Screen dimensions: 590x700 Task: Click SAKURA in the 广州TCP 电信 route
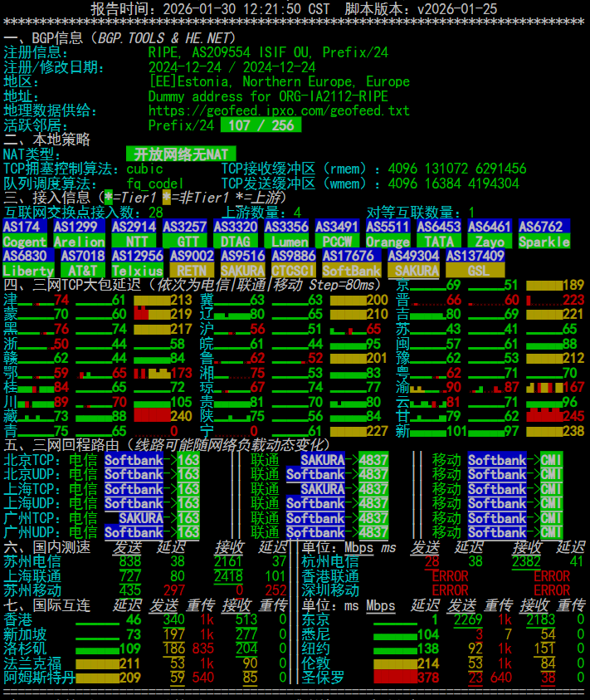click(x=141, y=518)
